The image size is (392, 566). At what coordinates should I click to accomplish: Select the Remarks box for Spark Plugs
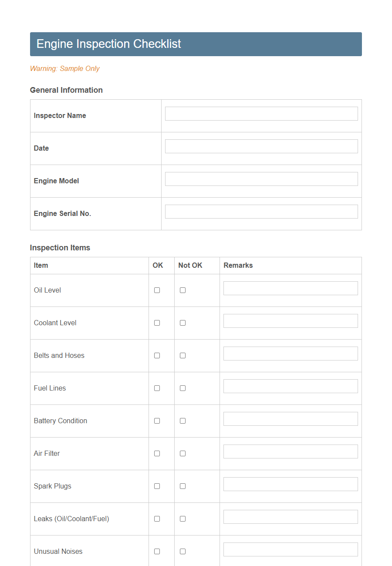pos(290,484)
